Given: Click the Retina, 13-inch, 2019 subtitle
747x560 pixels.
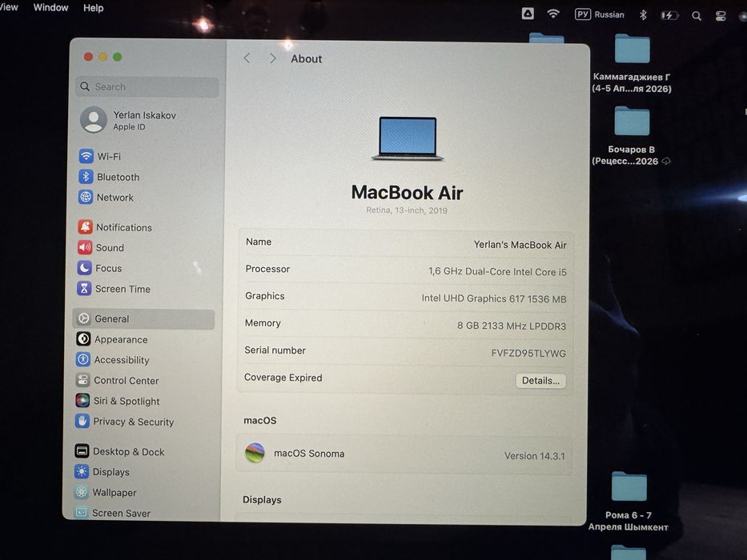Looking at the screenshot, I should [407, 210].
